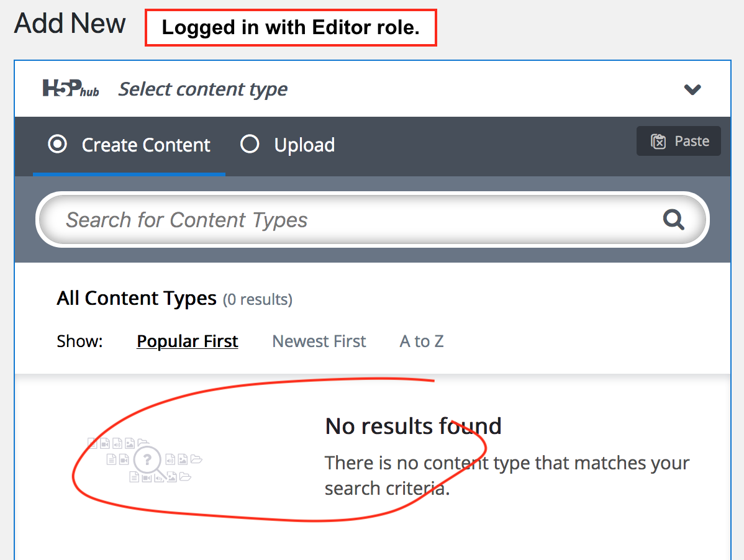Click the Add New page title
The image size is (744, 560).
(x=70, y=23)
